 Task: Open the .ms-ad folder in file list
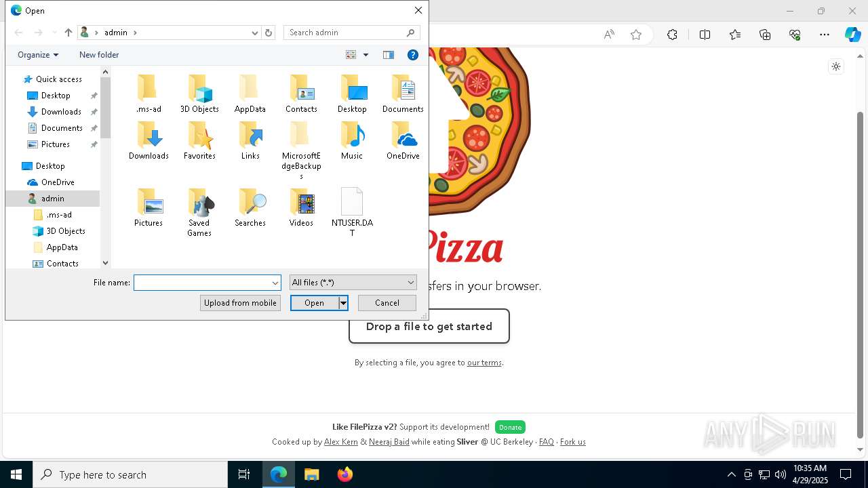coord(149,94)
